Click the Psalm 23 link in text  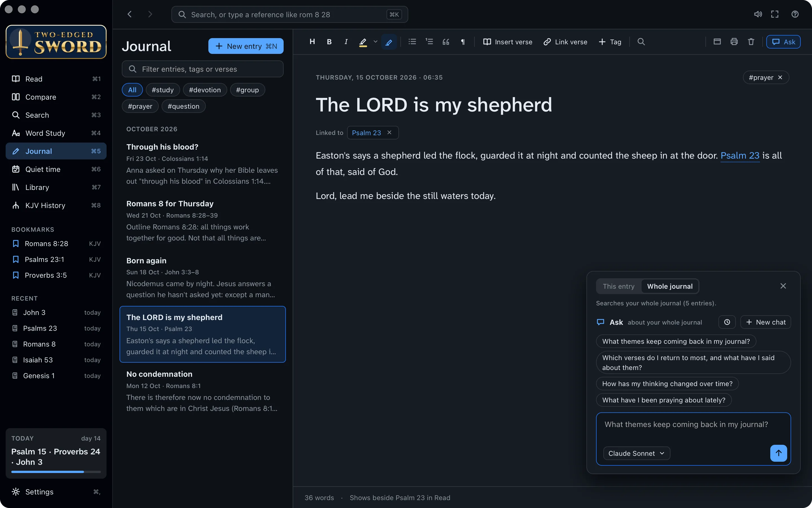tap(740, 156)
